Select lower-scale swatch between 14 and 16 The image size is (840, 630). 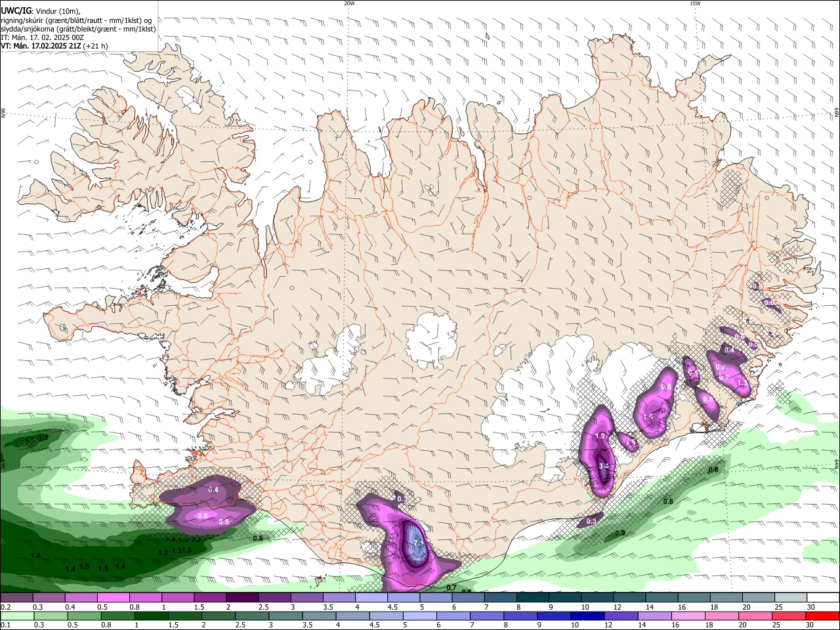[x=656, y=616]
